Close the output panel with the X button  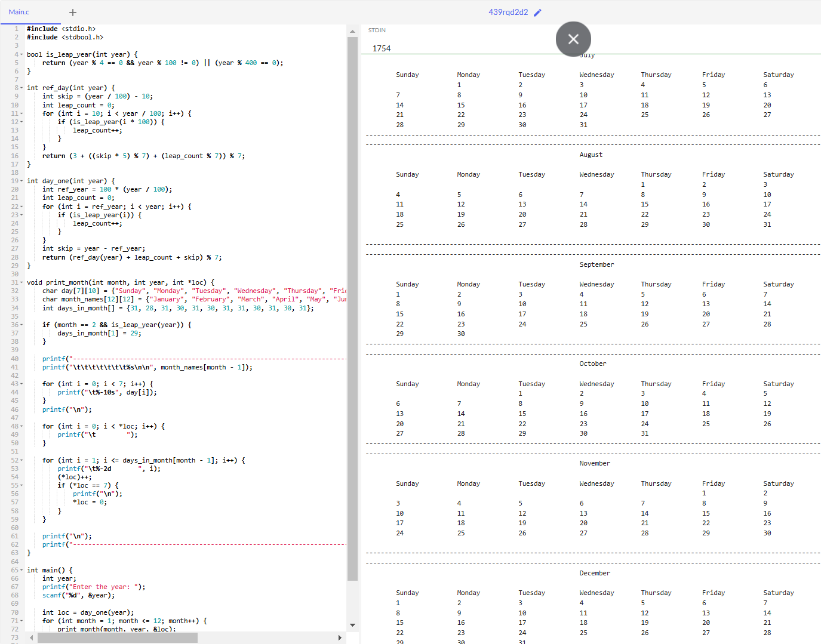(x=573, y=39)
